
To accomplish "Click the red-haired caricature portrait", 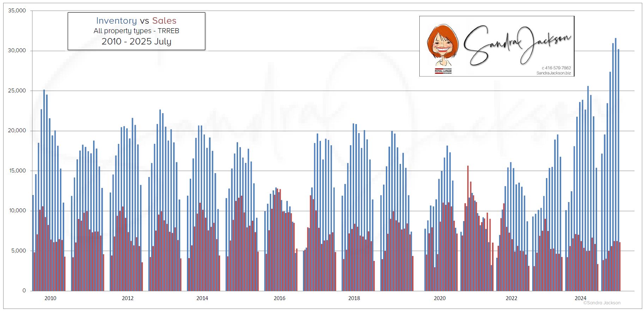I will pyautogui.click(x=442, y=44).
